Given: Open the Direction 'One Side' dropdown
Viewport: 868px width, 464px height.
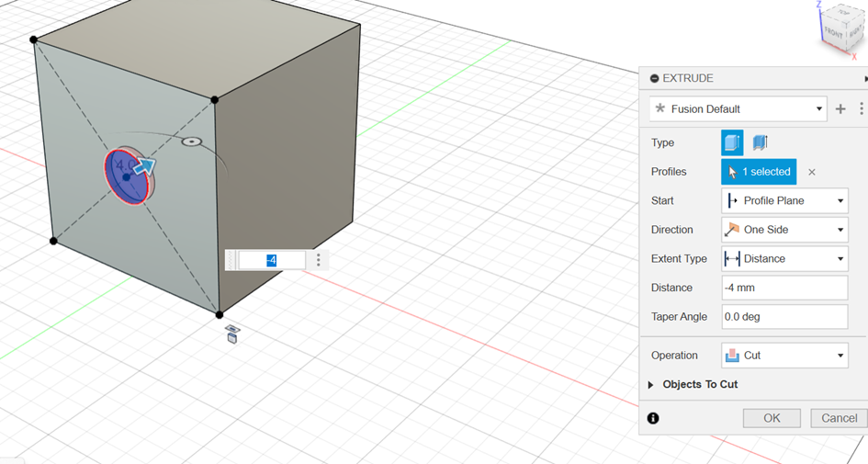Looking at the screenshot, I should [784, 230].
